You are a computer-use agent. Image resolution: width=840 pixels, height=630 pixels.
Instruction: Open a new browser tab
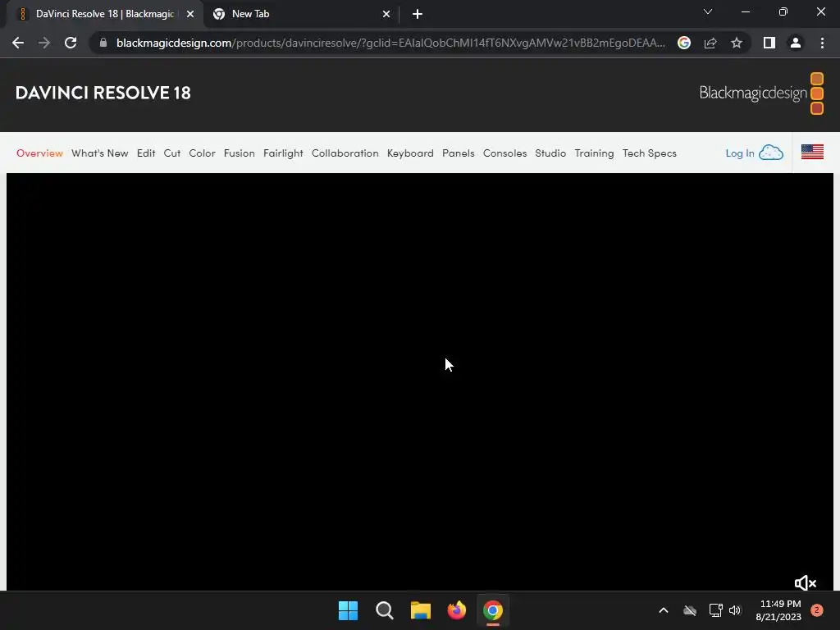418,14
